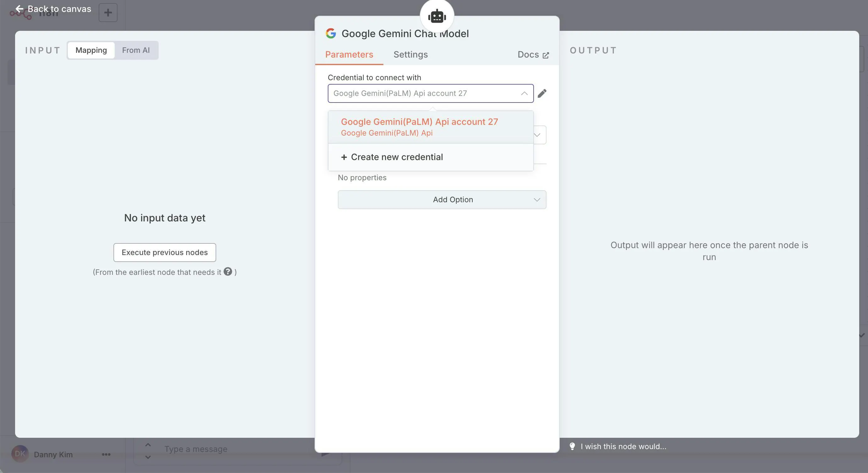The width and height of the screenshot is (868, 473).
Task: Click the up chevron beside message input
Action: (148, 445)
